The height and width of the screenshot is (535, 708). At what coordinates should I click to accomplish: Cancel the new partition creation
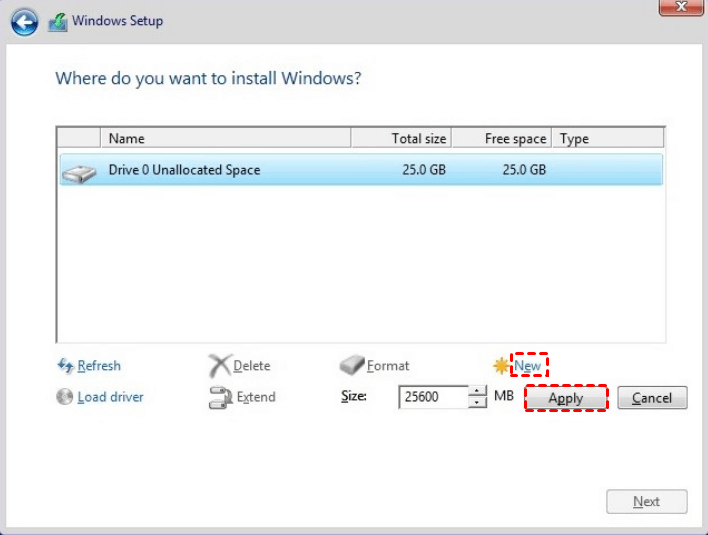652,398
